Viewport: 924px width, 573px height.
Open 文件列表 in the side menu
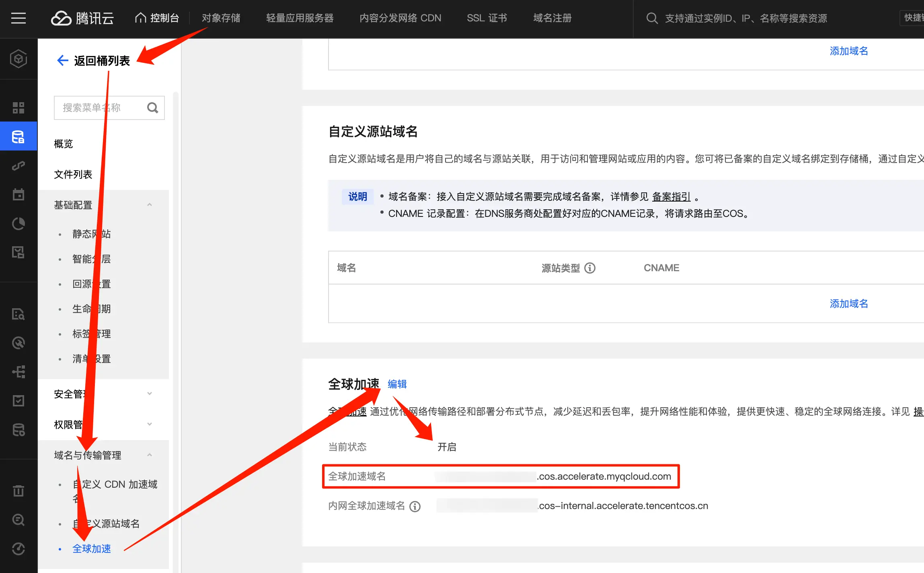73,174
